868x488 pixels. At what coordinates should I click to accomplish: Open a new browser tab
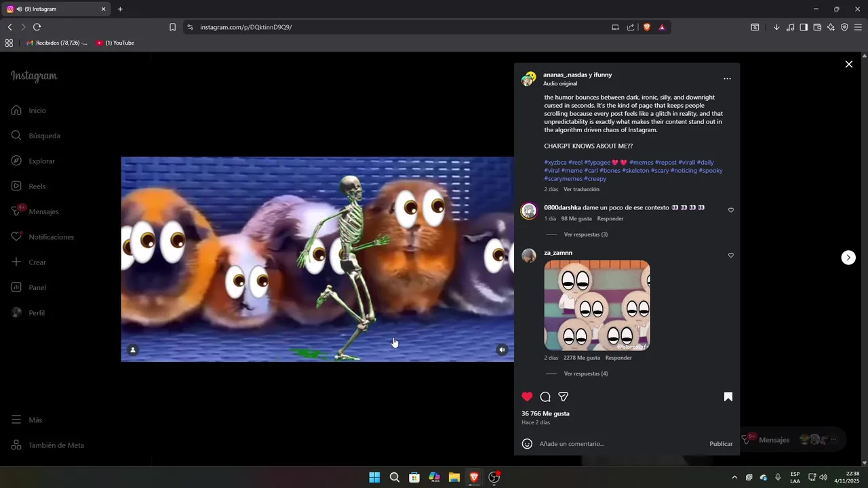click(120, 9)
